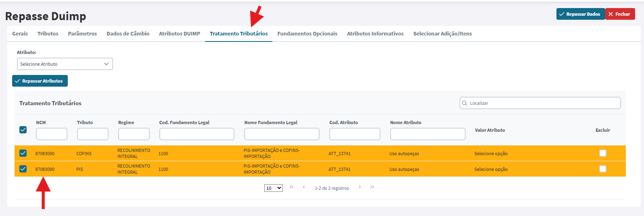Image resolution: width=644 pixels, height=216 pixels.
Task: Click the Nome Fundamento Legal filter input
Action: tap(282, 134)
